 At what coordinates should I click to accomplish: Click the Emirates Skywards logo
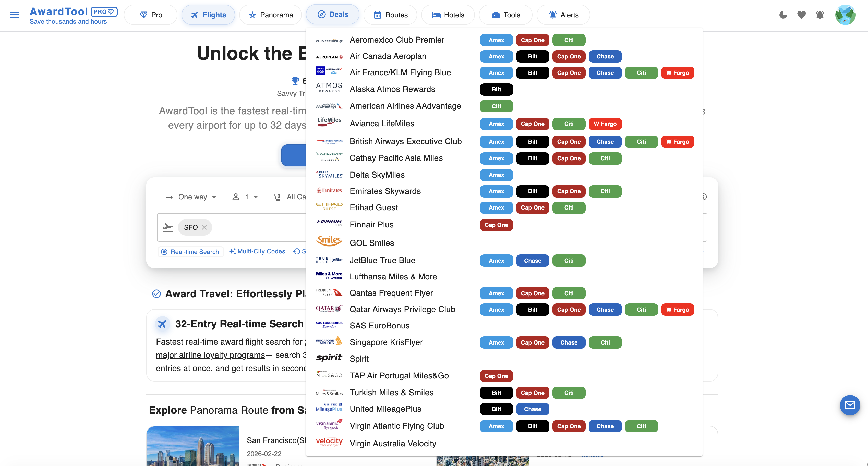pyautogui.click(x=329, y=191)
